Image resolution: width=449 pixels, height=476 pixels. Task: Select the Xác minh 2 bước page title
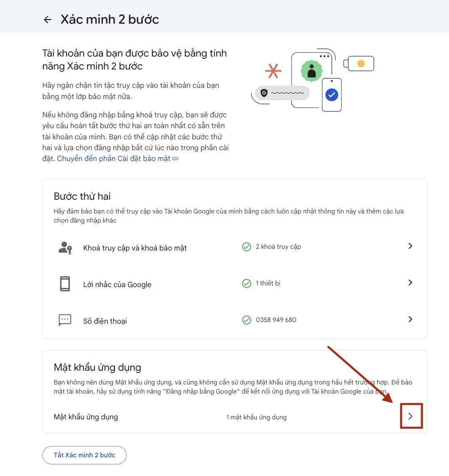pos(110,19)
